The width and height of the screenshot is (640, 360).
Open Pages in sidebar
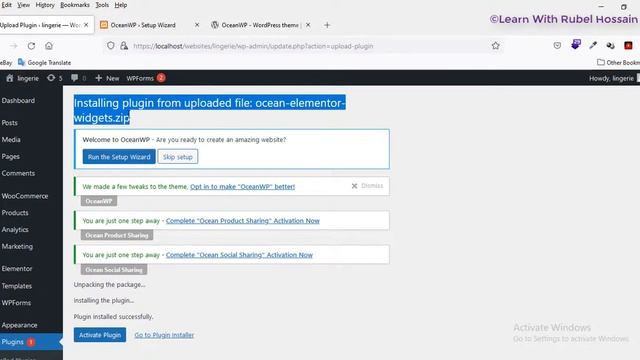pyautogui.click(x=11, y=156)
